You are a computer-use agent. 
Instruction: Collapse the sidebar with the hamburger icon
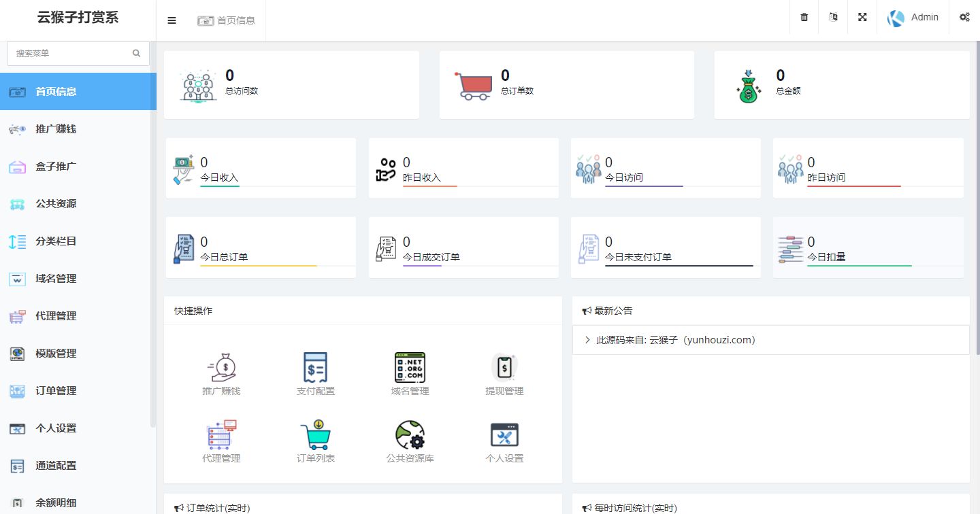[x=171, y=20]
